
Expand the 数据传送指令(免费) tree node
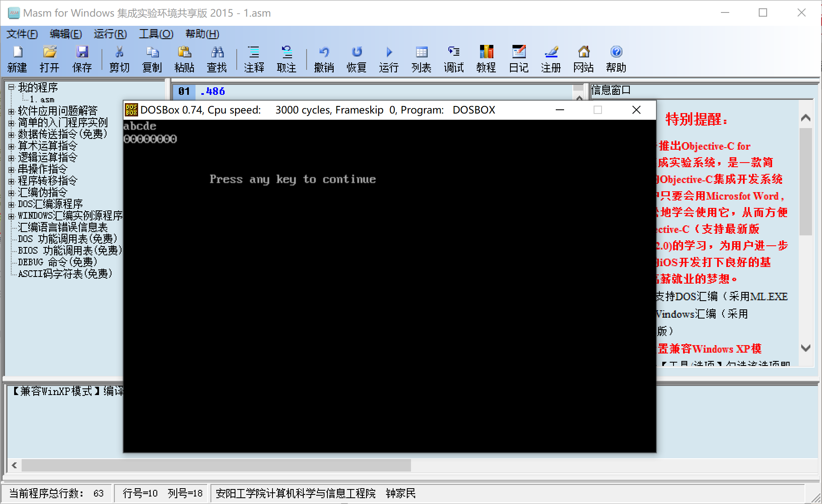12,134
